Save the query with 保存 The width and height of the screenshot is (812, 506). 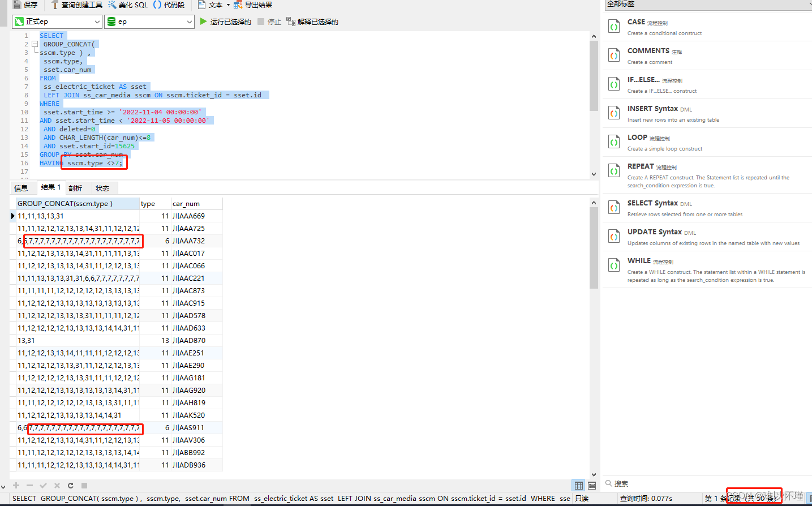pos(25,5)
